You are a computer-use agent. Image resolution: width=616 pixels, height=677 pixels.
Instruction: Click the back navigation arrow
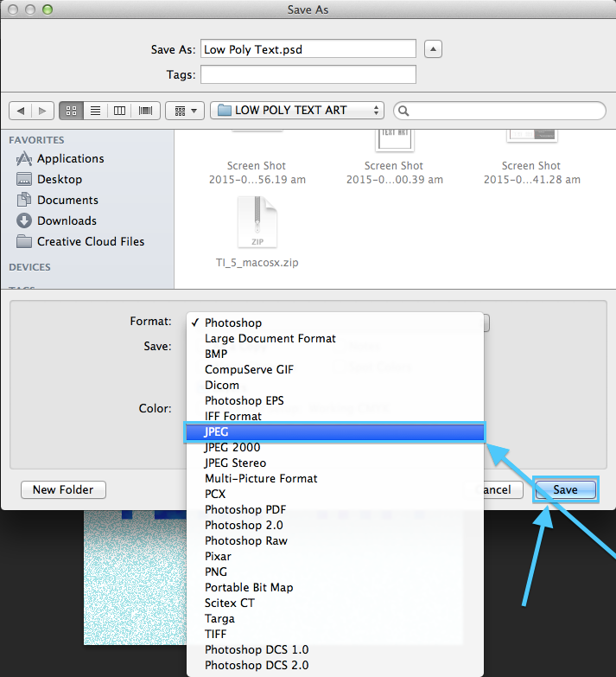click(20, 111)
